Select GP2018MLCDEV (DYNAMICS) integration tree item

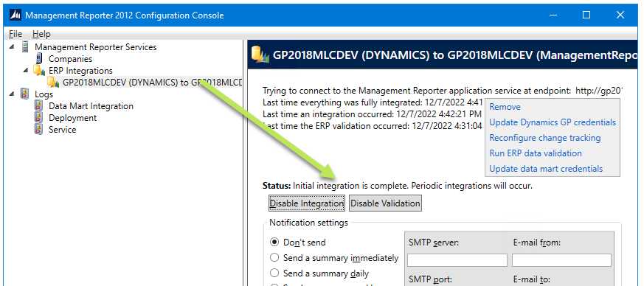152,82
